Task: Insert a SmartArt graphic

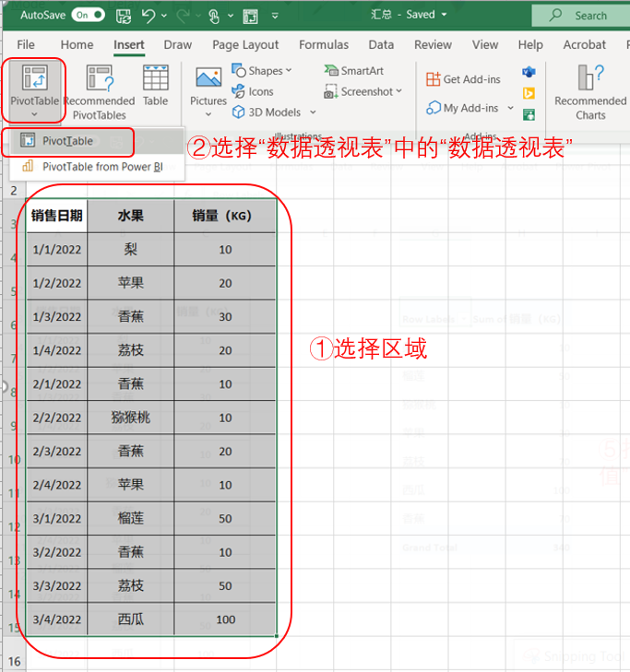Action: (x=354, y=71)
